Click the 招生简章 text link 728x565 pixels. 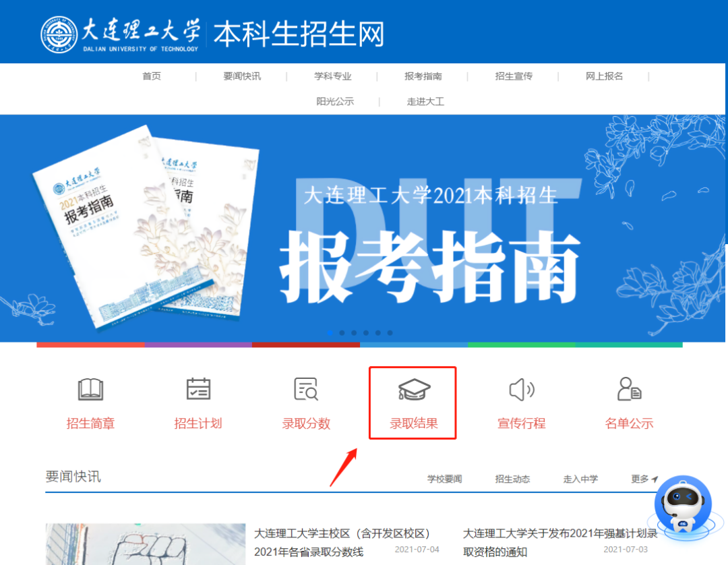(x=90, y=423)
